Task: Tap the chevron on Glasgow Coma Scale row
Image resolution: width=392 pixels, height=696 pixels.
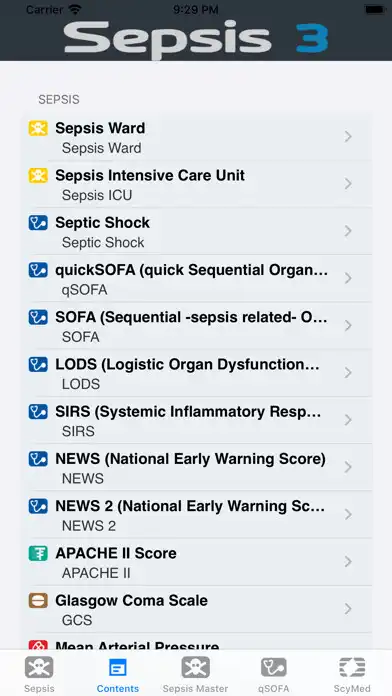Action: pos(348,609)
